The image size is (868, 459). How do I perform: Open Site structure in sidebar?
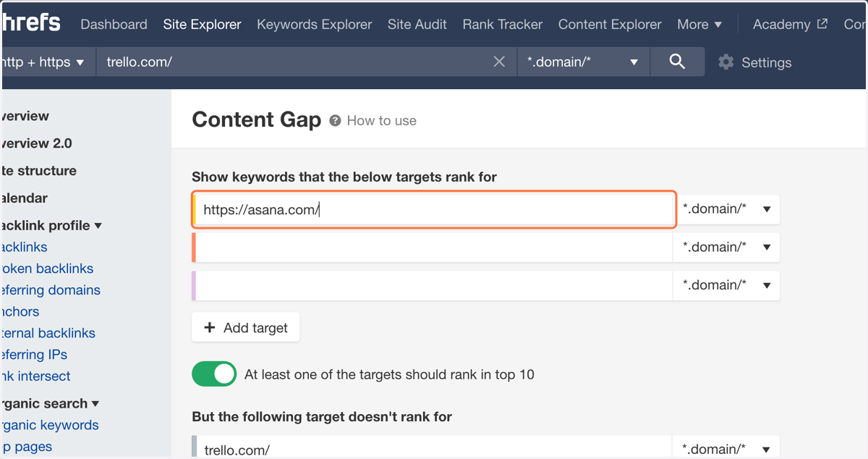tap(39, 171)
